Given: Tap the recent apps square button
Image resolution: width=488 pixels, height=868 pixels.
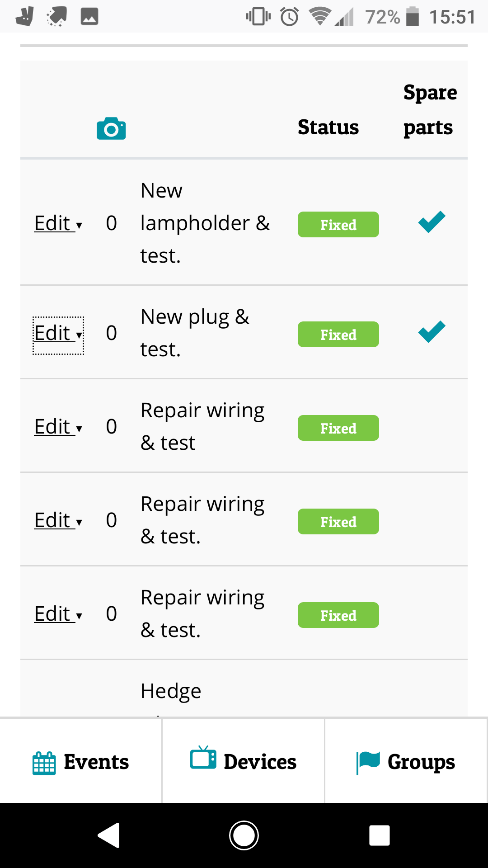Looking at the screenshot, I should pyautogui.click(x=379, y=835).
